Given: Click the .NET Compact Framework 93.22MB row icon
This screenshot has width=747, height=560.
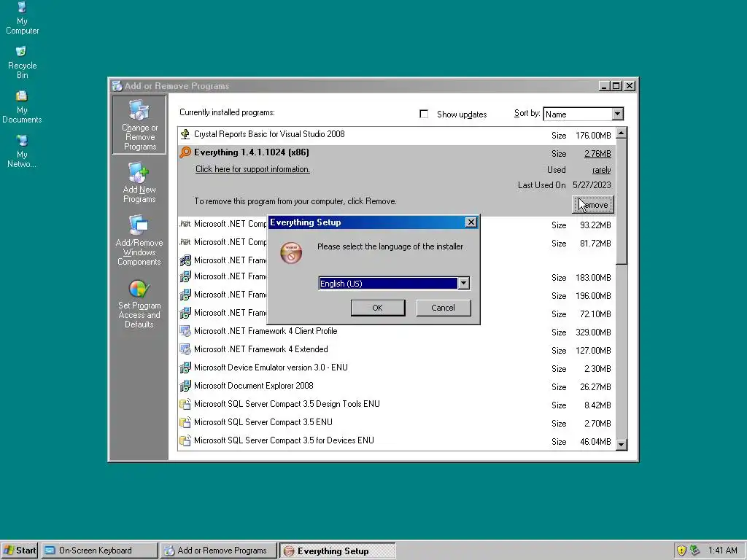Looking at the screenshot, I should (185, 224).
